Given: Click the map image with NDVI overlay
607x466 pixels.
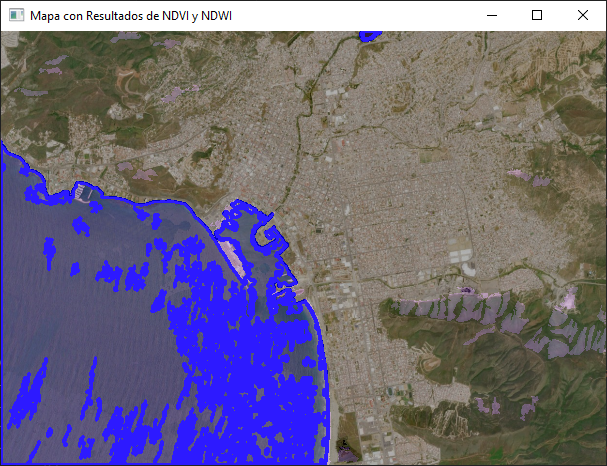Looking at the screenshot, I should point(304,248).
